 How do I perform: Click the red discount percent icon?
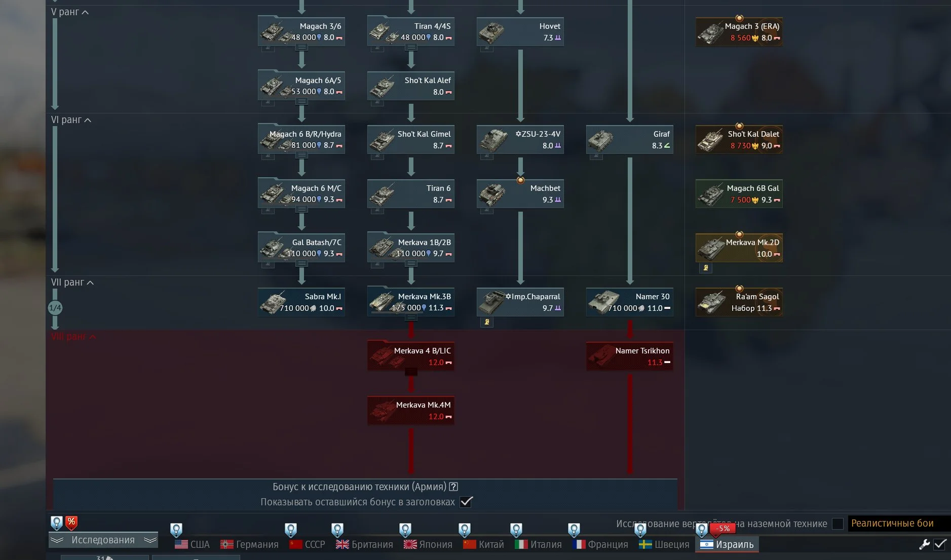[71, 522]
